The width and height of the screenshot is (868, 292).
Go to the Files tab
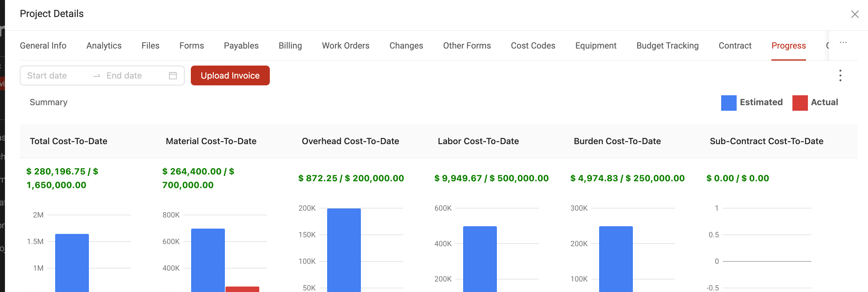tap(150, 45)
